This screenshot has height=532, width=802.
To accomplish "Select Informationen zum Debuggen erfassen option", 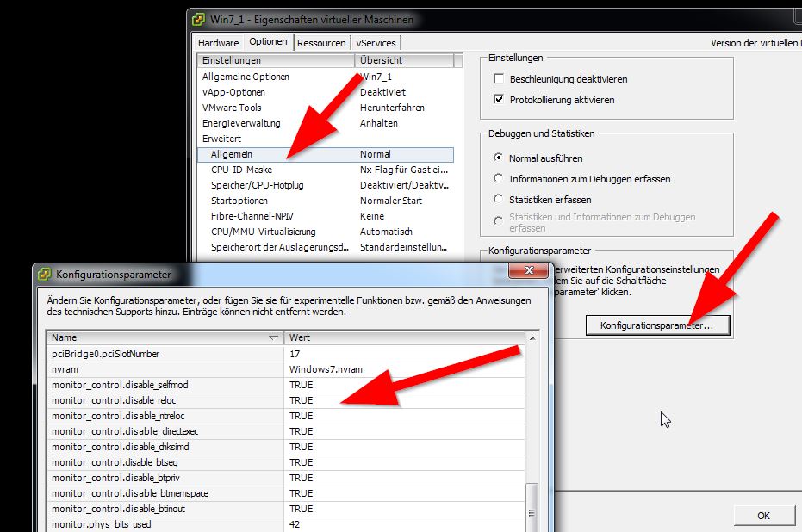I will point(498,178).
